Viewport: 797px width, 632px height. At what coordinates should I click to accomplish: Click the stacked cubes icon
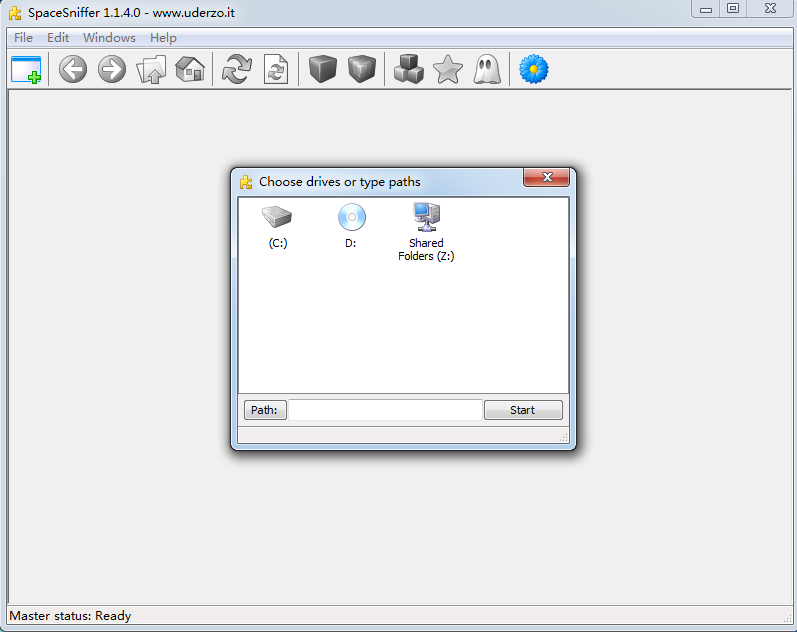click(x=409, y=70)
